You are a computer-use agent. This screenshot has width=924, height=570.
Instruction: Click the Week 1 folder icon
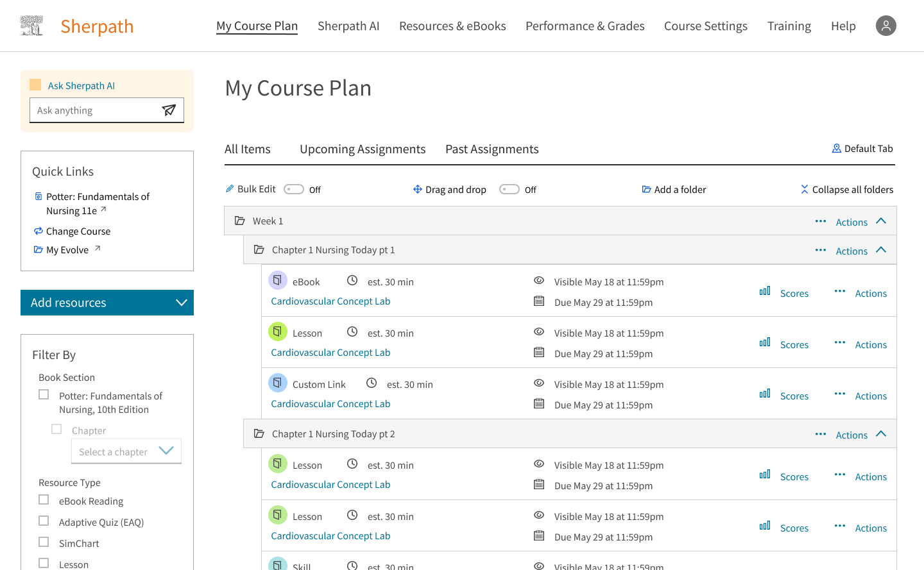pyautogui.click(x=240, y=221)
